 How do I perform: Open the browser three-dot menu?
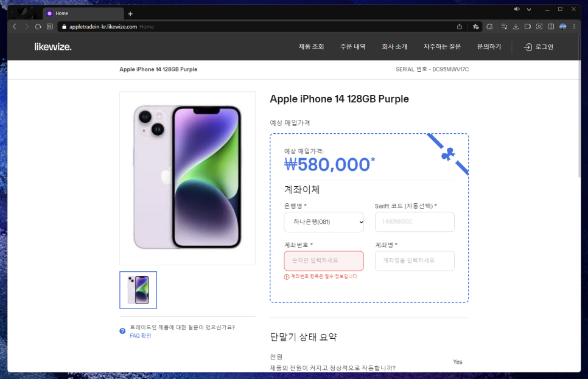pos(574,27)
